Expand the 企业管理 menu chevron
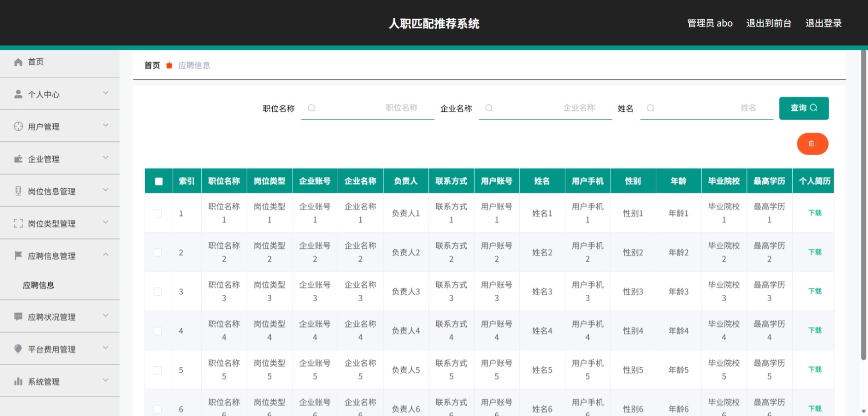Viewport: 868px width, 416px height. pos(105,158)
